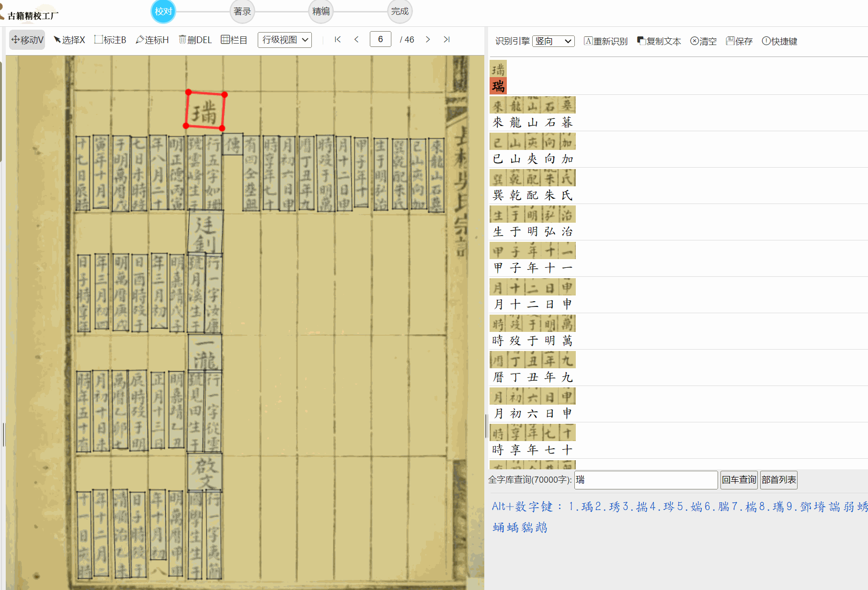Pick the 连标H linked annotation tool

[152, 40]
